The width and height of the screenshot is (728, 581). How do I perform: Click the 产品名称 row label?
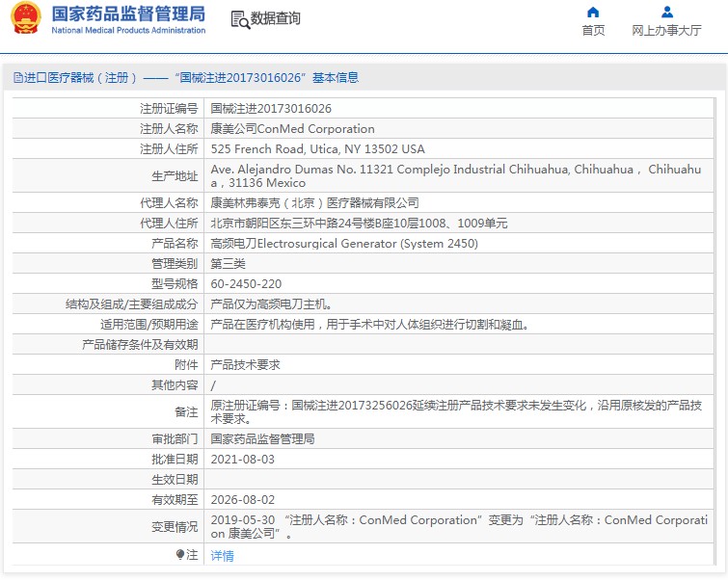[175, 244]
